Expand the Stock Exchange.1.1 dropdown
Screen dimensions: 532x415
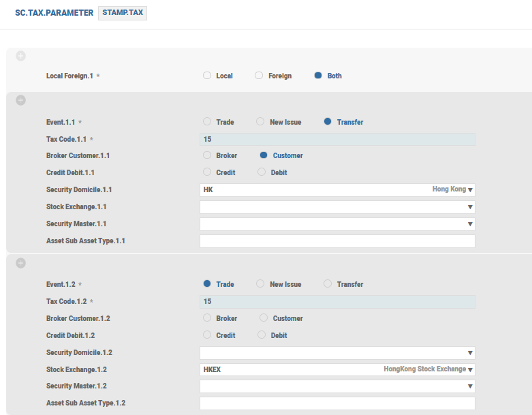click(470, 207)
